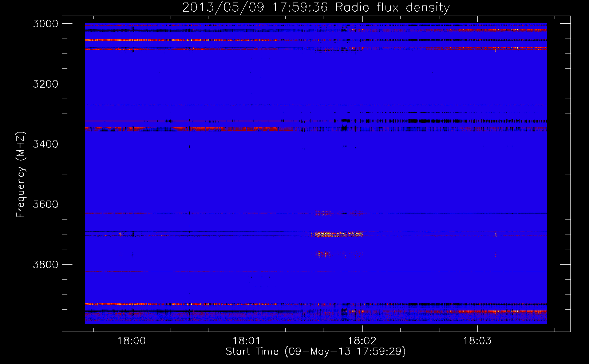Click the 'Start Time (09-May-13 17:59:29)' label
The image size is (589, 364).
[x=316, y=352]
